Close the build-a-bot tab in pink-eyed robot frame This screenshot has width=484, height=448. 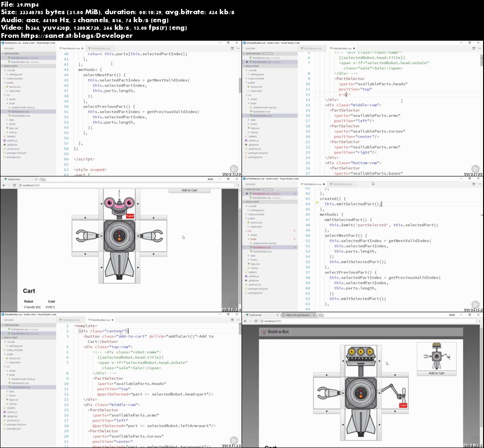[36, 179]
